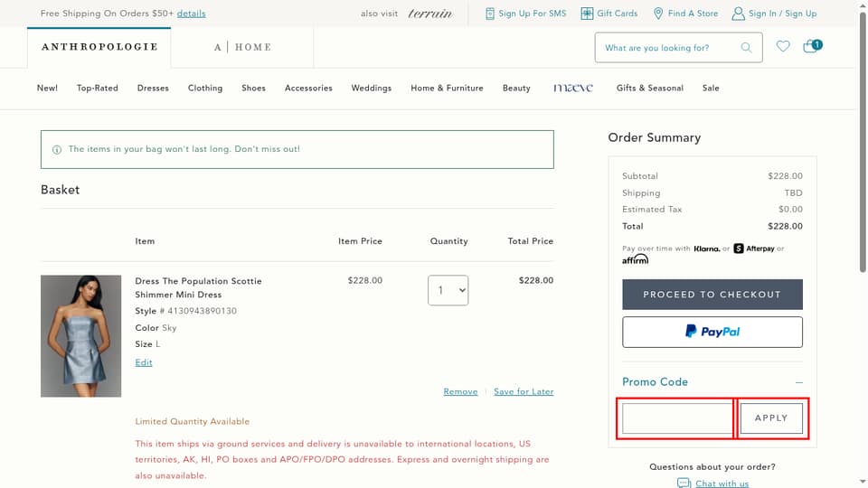Viewport: 868px width, 488px height.
Task: Open the Clothing menu
Action: [x=205, y=88]
